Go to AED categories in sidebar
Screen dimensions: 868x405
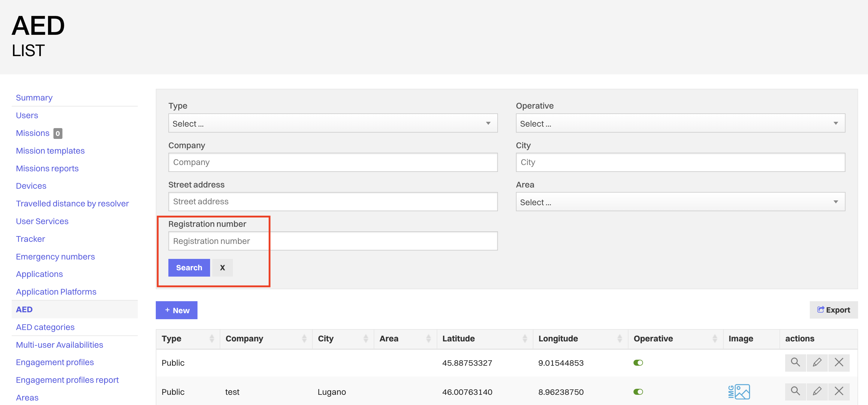pos(45,327)
